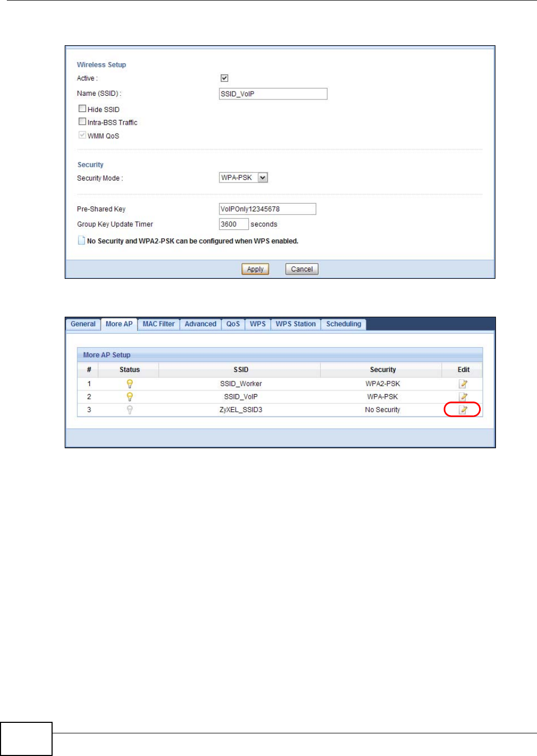
Task: Focus the Name (SSID) input field
Action: [273, 94]
